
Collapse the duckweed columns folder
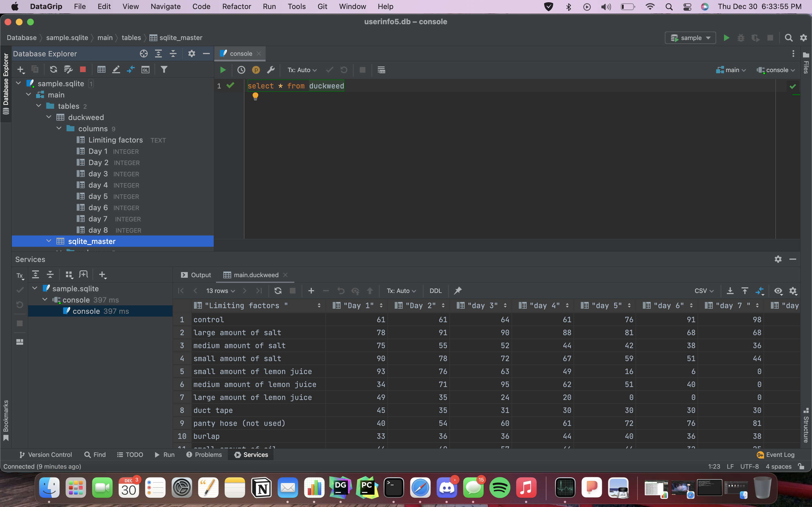pos(59,128)
